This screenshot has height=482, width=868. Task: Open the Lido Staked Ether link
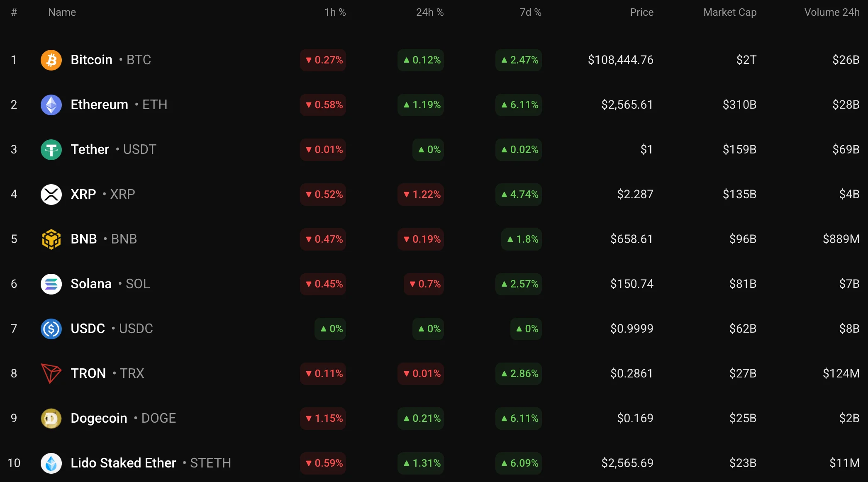pyautogui.click(x=123, y=463)
